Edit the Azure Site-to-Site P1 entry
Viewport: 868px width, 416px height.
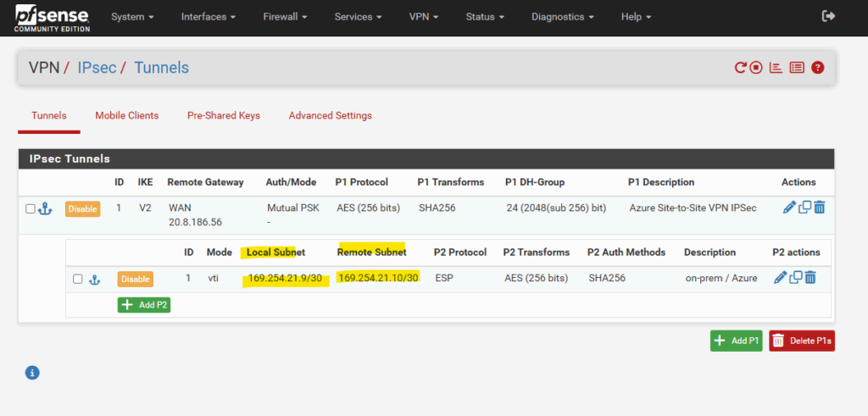point(789,208)
